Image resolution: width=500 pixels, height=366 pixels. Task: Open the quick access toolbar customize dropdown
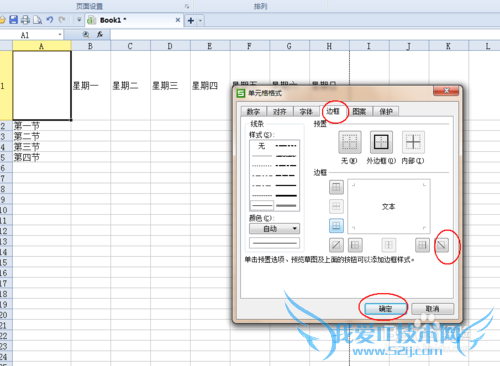[x=79, y=20]
